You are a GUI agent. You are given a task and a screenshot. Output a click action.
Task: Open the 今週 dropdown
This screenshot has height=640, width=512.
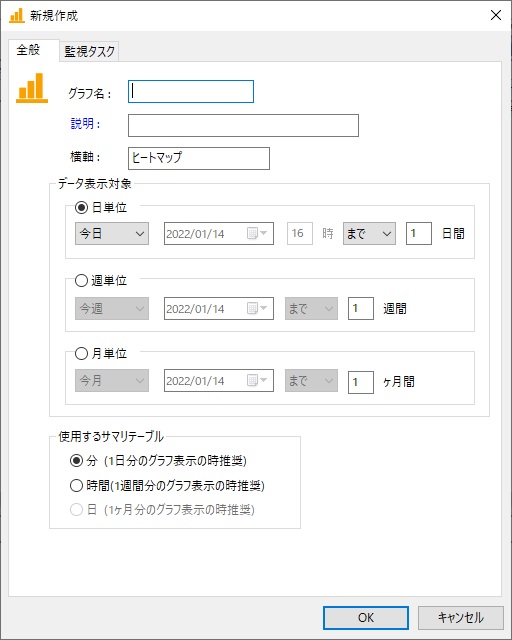coord(112,308)
